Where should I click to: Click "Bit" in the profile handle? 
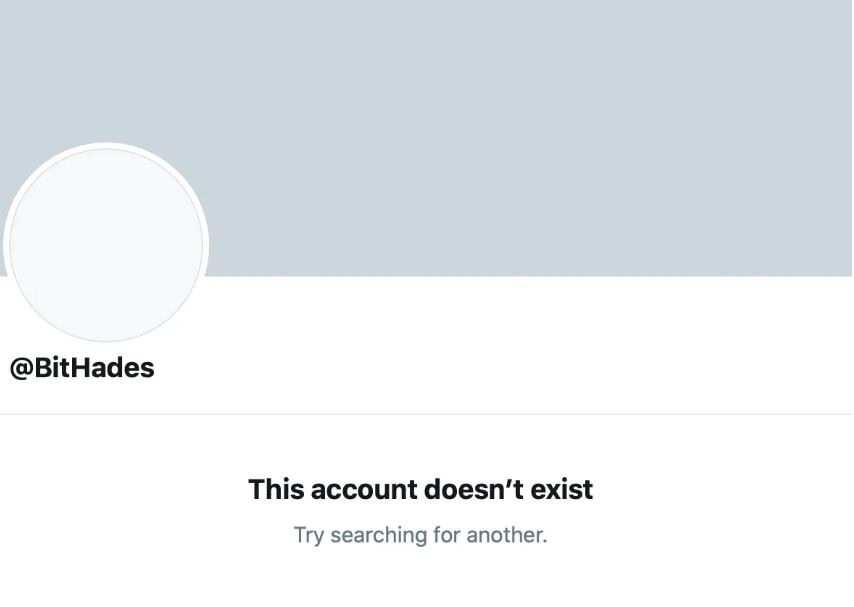tap(52, 368)
